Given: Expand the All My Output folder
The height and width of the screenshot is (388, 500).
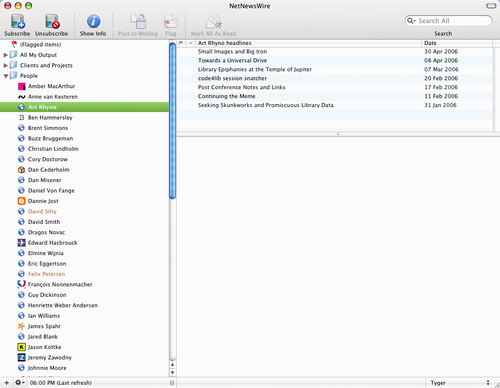Looking at the screenshot, I should pyautogui.click(x=5, y=55).
